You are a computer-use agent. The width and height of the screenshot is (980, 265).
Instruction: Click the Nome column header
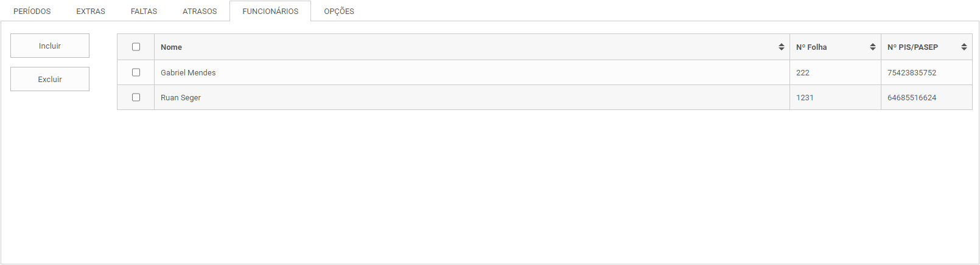[x=472, y=47]
